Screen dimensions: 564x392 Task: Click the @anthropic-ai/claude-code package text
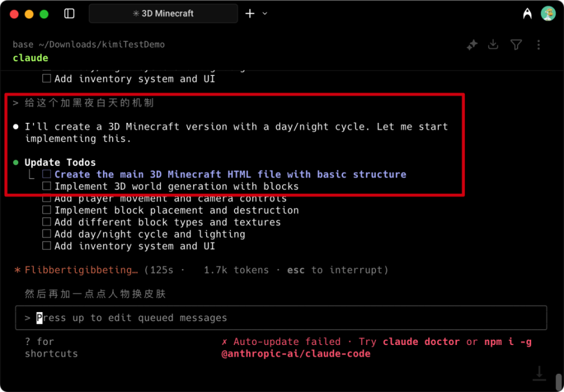[296, 354]
